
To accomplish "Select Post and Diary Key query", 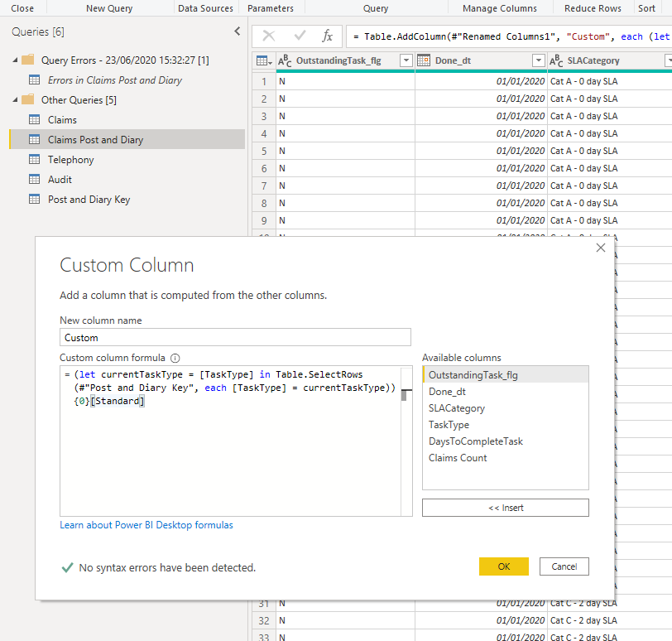I will (89, 200).
